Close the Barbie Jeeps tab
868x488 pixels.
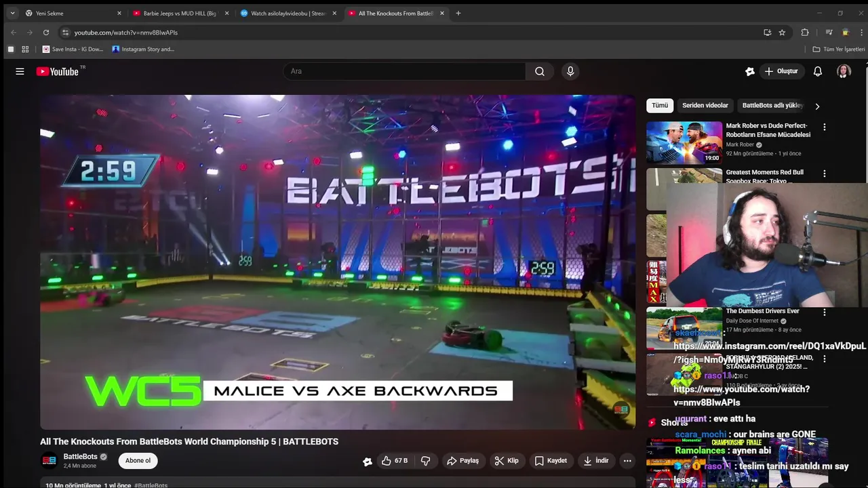click(226, 13)
